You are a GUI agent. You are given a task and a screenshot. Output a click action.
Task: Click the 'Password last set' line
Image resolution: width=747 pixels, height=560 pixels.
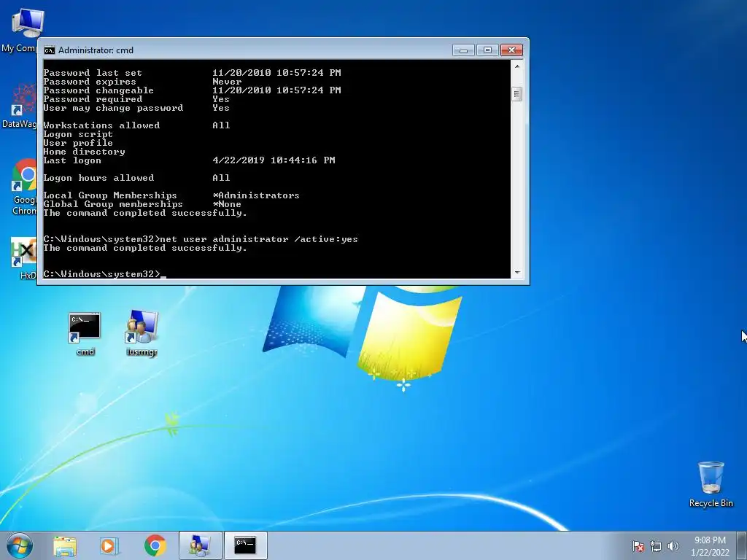coord(192,73)
